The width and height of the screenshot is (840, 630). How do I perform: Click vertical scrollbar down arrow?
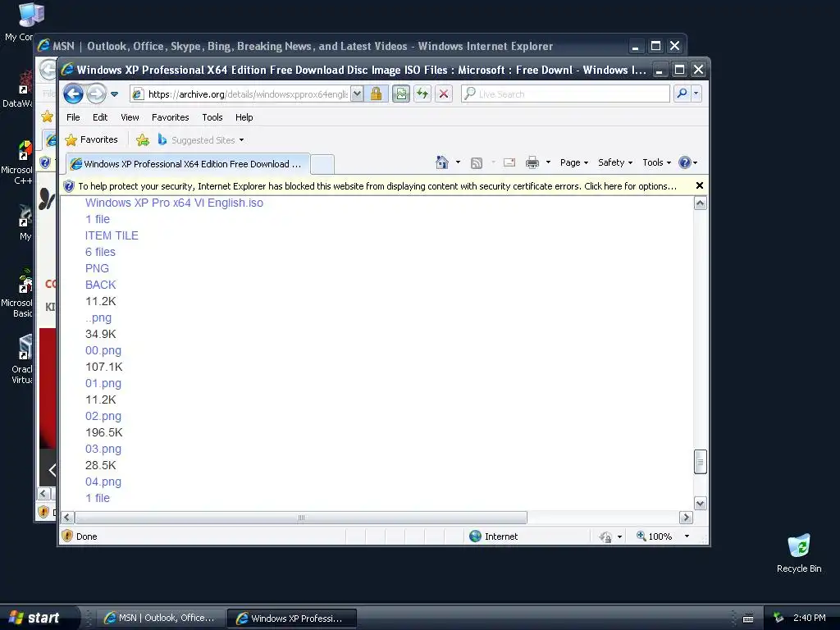coord(701,504)
